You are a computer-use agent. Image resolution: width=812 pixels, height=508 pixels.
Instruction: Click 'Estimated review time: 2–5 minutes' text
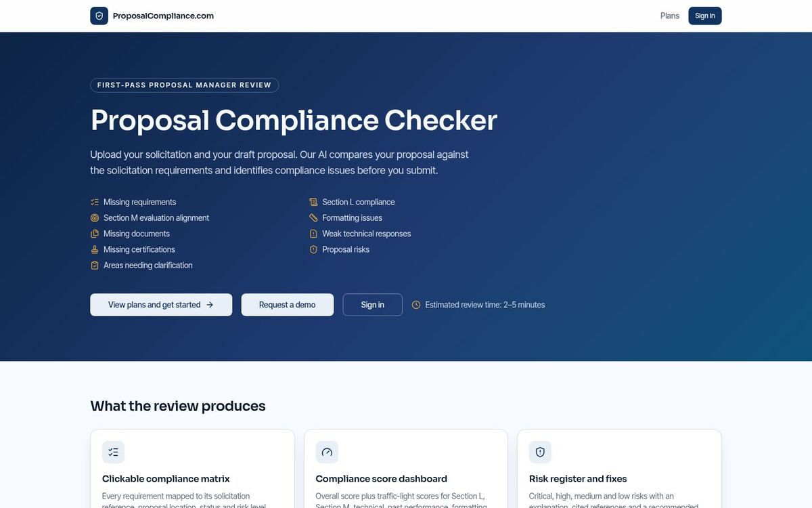(x=485, y=305)
